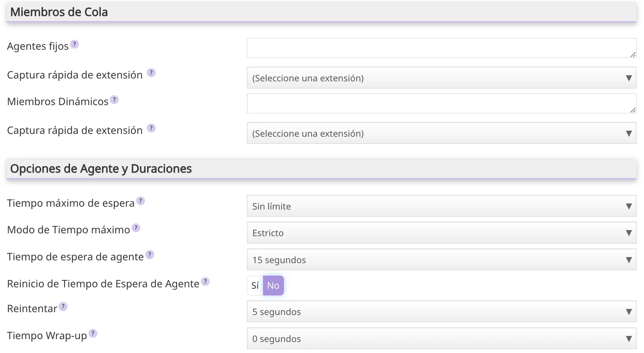Show help for Tiempo máximo de espera
644x353 pixels.
click(140, 201)
